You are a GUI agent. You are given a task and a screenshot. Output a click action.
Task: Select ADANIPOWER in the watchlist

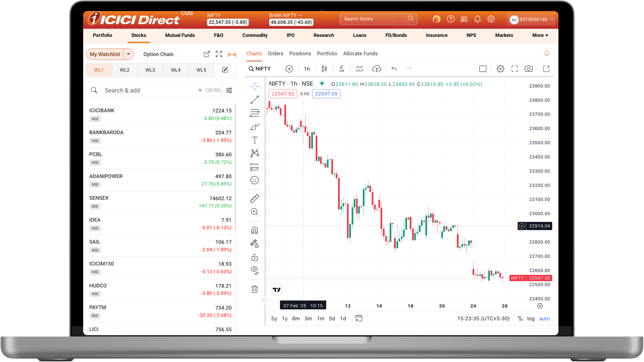point(160,180)
